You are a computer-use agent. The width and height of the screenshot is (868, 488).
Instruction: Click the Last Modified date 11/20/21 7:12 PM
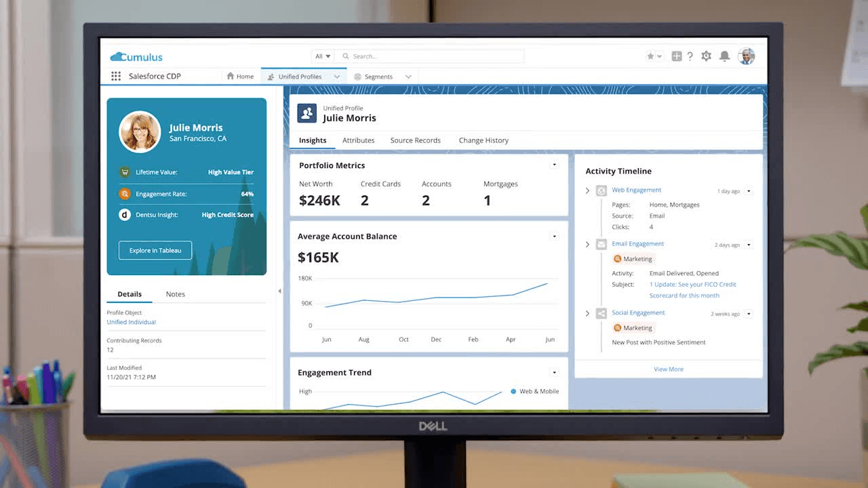pos(131,377)
